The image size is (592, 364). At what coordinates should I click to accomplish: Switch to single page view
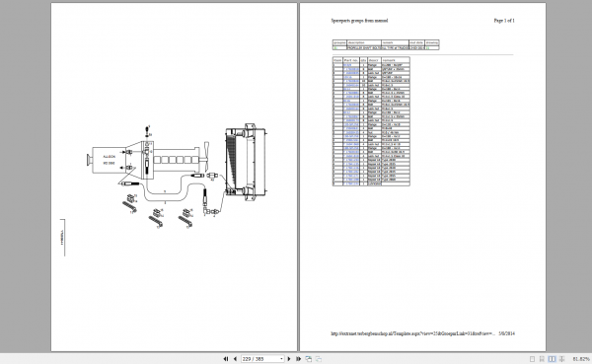533,359
